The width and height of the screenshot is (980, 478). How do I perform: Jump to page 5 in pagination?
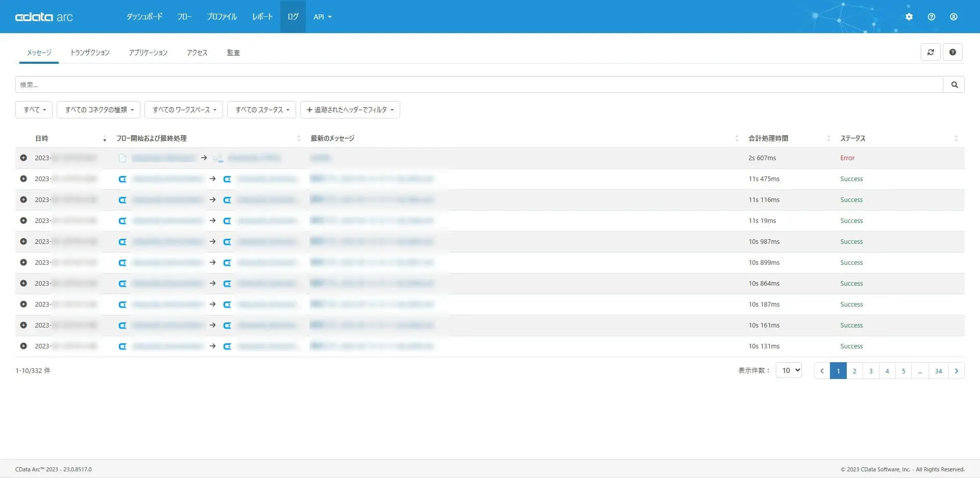903,371
